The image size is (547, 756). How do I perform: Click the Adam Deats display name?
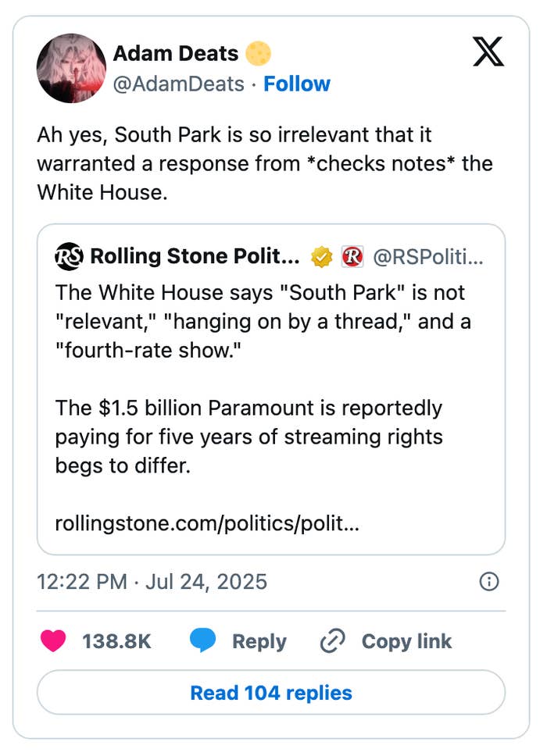[176, 53]
